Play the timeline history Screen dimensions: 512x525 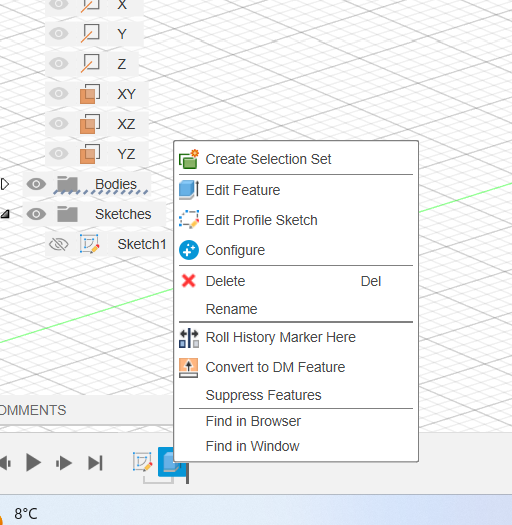33,463
